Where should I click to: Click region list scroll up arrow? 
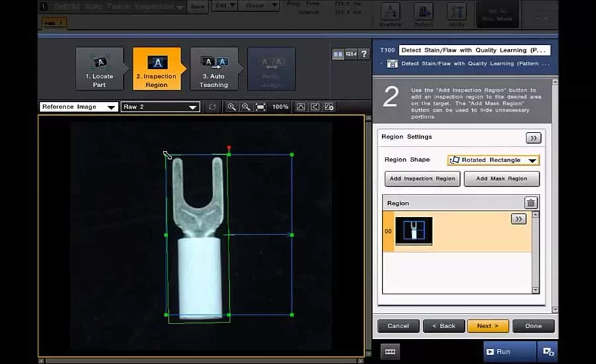pos(535,214)
